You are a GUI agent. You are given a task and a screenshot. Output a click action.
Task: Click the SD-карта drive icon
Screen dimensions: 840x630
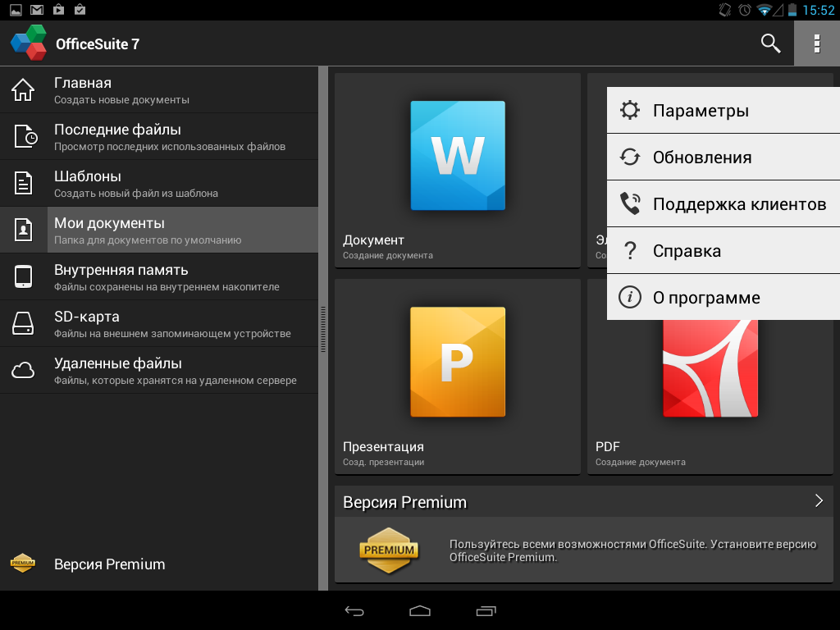(x=23, y=323)
